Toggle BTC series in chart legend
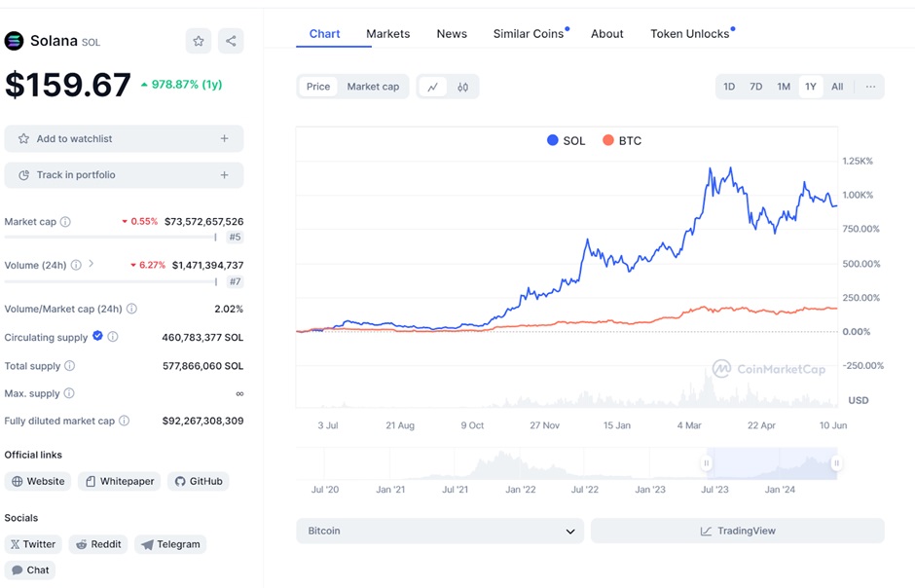Viewport: 915px width, 588px height. click(x=622, y=140)
